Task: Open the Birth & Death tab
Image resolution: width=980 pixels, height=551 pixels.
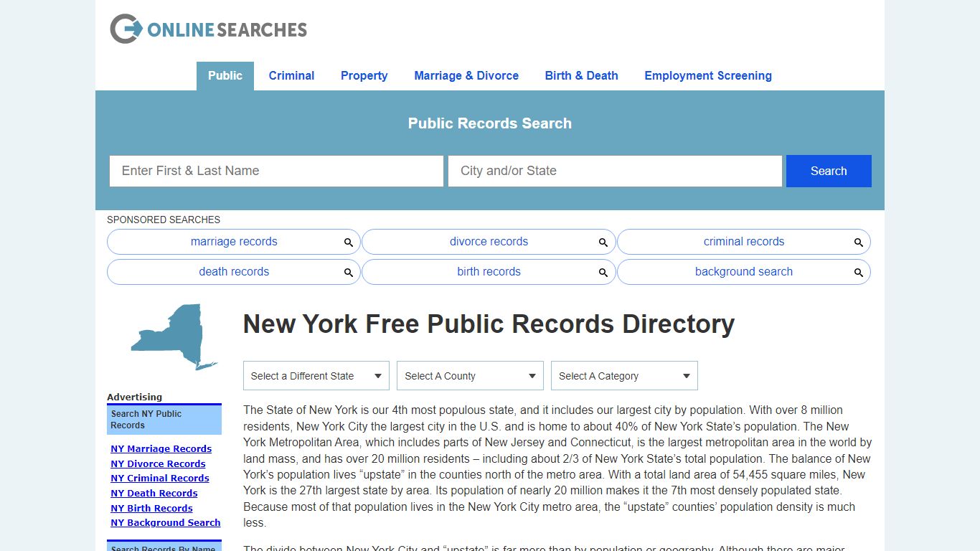Action: [581, 76]
